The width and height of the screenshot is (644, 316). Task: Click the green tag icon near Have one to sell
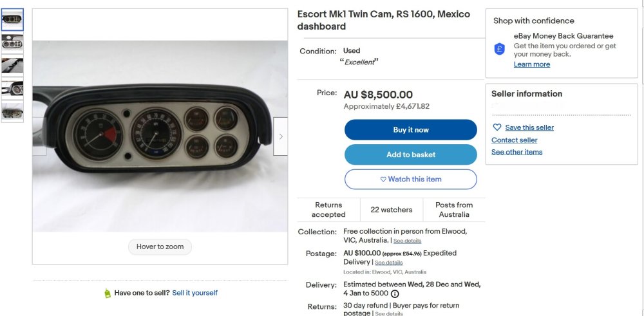[108, 293]
